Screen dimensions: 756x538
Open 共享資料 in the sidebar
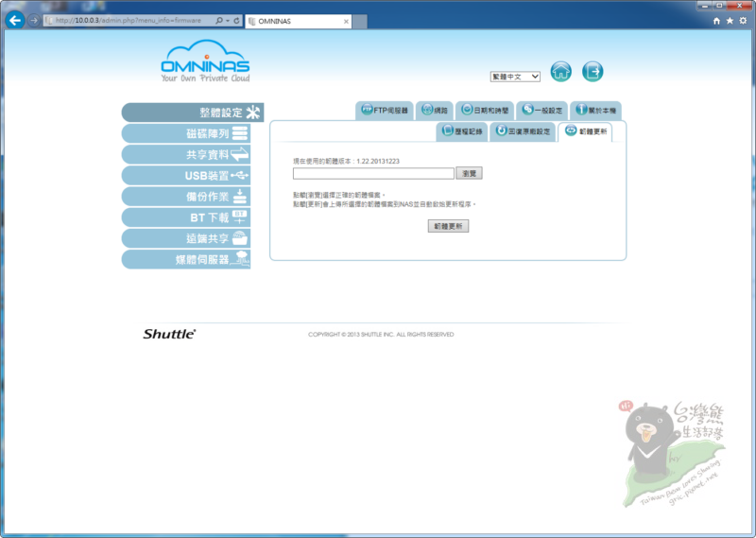tap(186, 154)
